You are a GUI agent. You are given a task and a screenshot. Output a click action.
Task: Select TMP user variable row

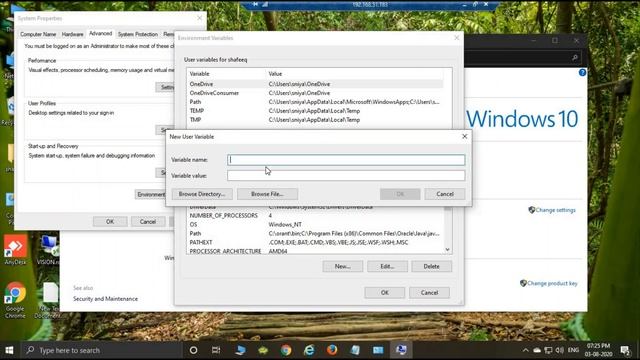[x=315, y=120]
